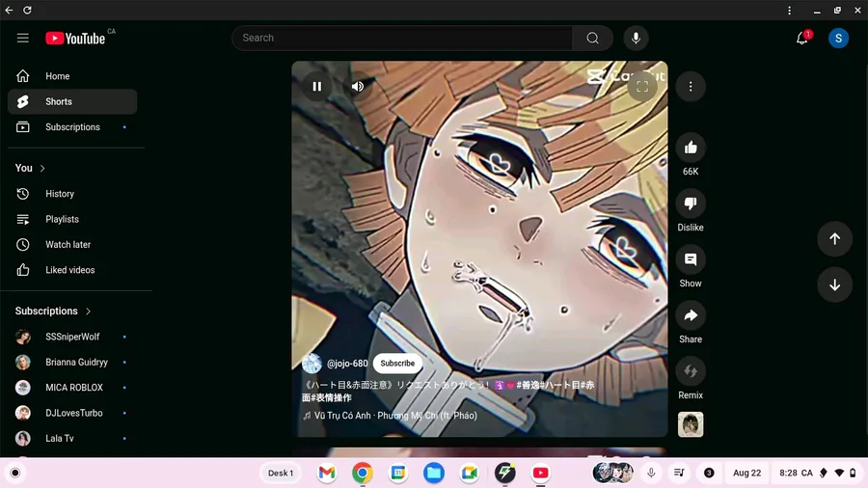Click into the Search field
868x488 pixels.
tap(402, 39)
